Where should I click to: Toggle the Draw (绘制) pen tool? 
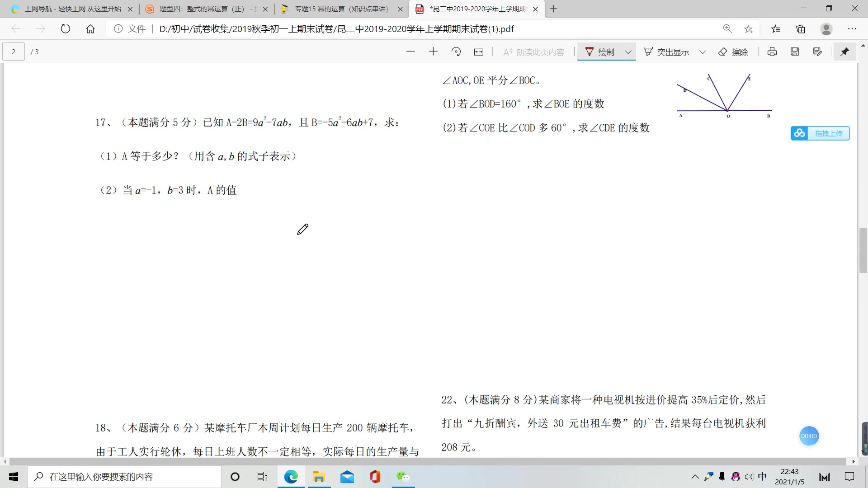click(600, 52)
